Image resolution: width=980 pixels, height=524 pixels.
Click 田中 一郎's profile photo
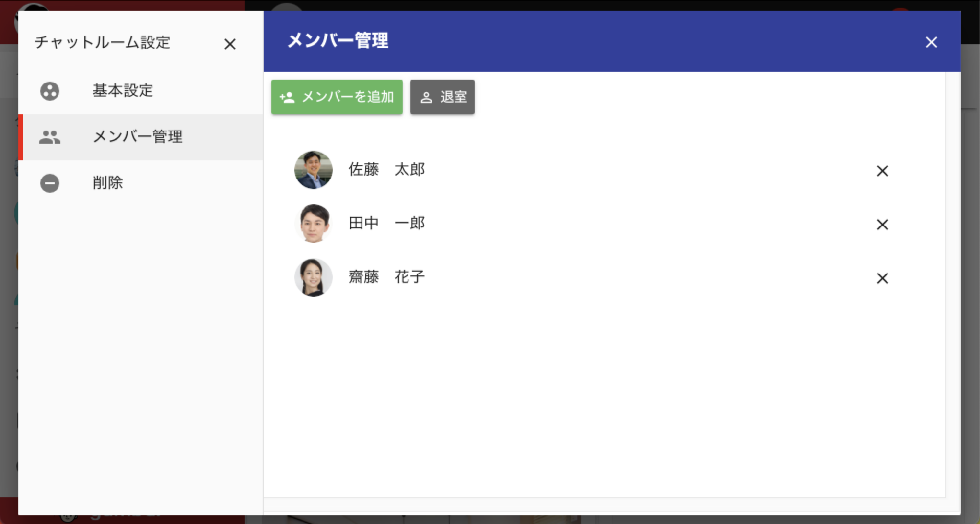click(x=313, y=224)
